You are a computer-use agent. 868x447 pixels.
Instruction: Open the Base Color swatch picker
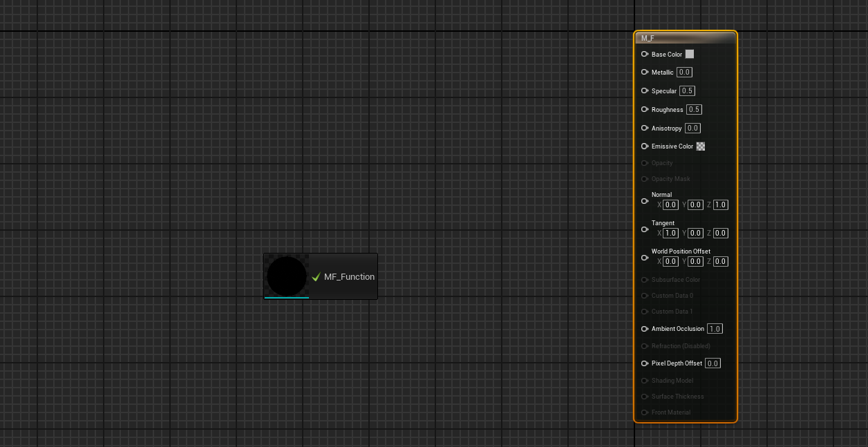pyautogui.click(x=690, y=54)
